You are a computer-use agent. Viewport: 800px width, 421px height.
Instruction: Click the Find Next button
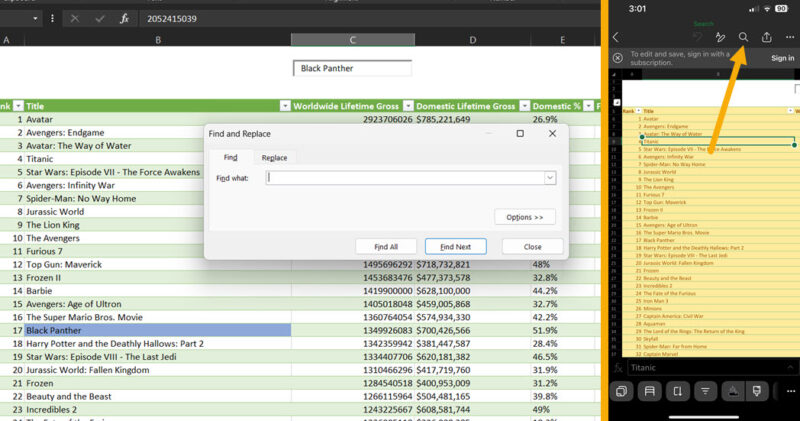click(x=455, y=246)
